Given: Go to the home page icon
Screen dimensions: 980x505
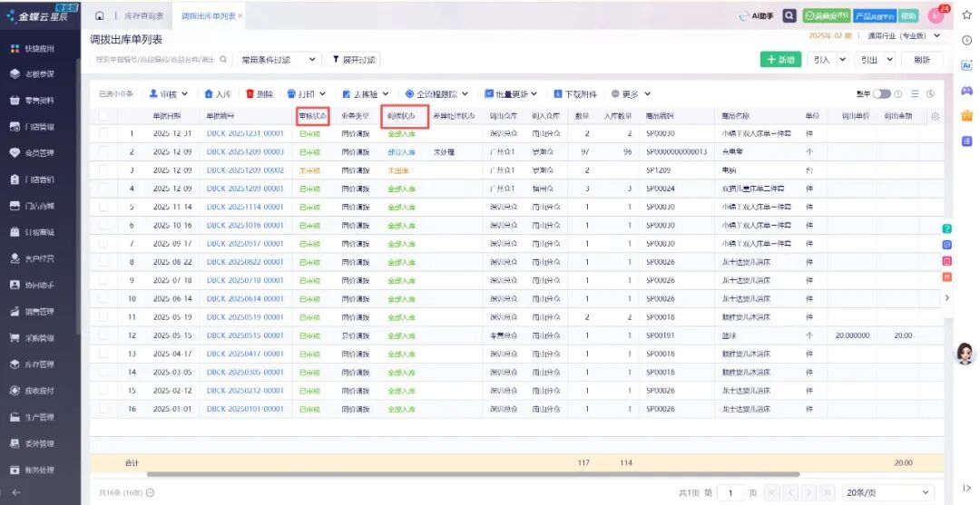Looking at the screenshot, I should tap(100, 15).
